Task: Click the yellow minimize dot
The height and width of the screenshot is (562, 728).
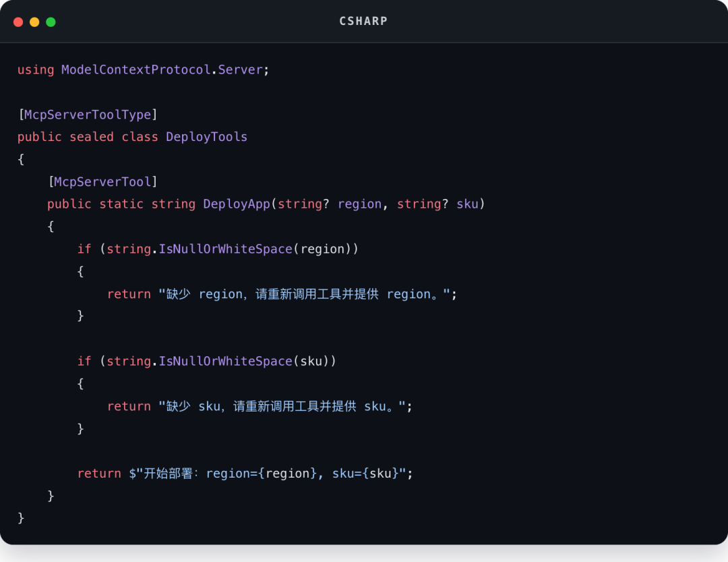Action: 34,22
